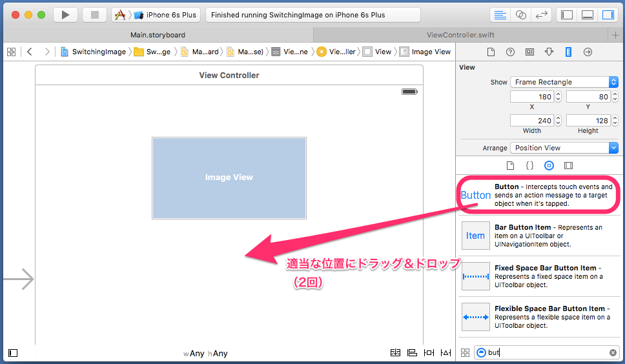The image size is (625, 364).
Task: Open the Attributes inspector
Action: point(549,52)
